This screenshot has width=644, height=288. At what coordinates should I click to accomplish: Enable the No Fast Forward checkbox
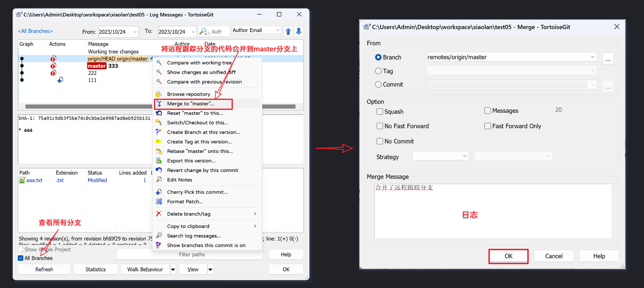click(380, 126)
